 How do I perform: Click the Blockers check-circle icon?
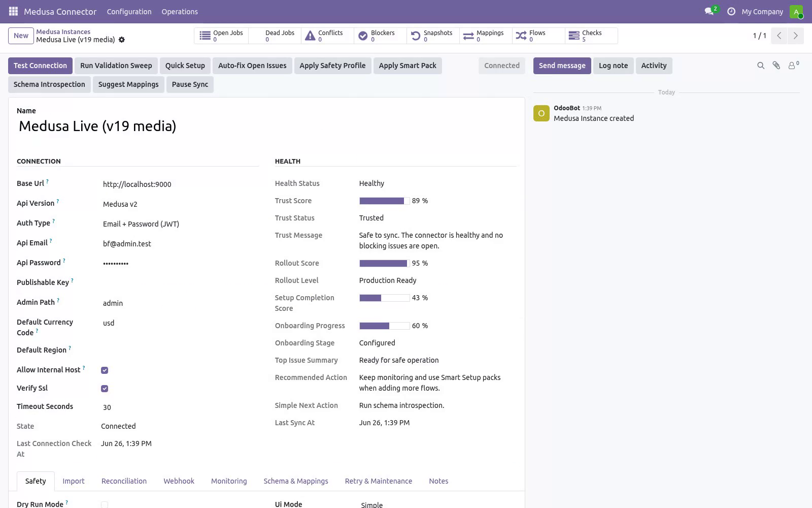click(x=363, y=36)
